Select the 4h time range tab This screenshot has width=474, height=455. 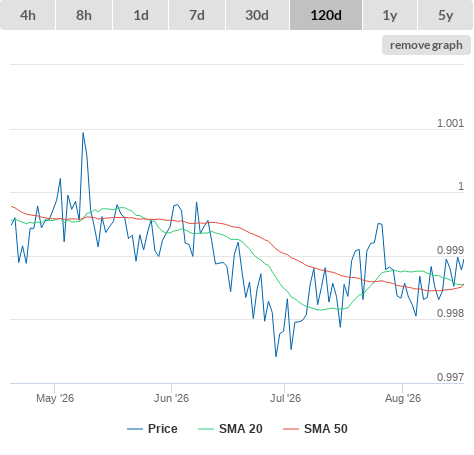pyautogui.click(x=28, y=15)
